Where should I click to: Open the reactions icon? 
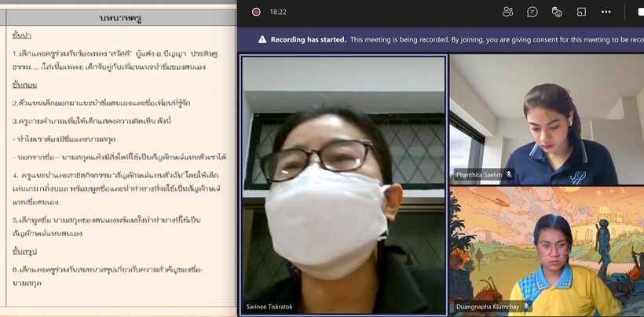557,12
